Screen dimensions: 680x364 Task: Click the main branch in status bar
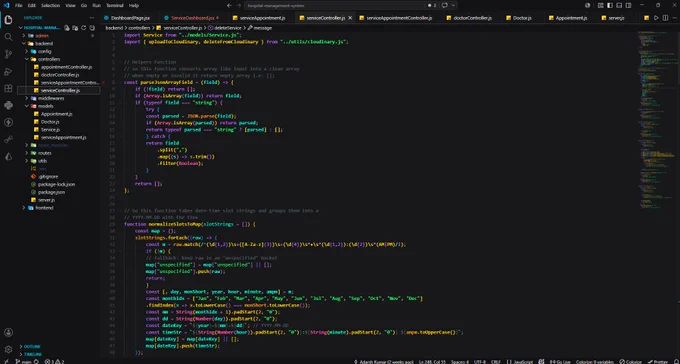[24, 361]
